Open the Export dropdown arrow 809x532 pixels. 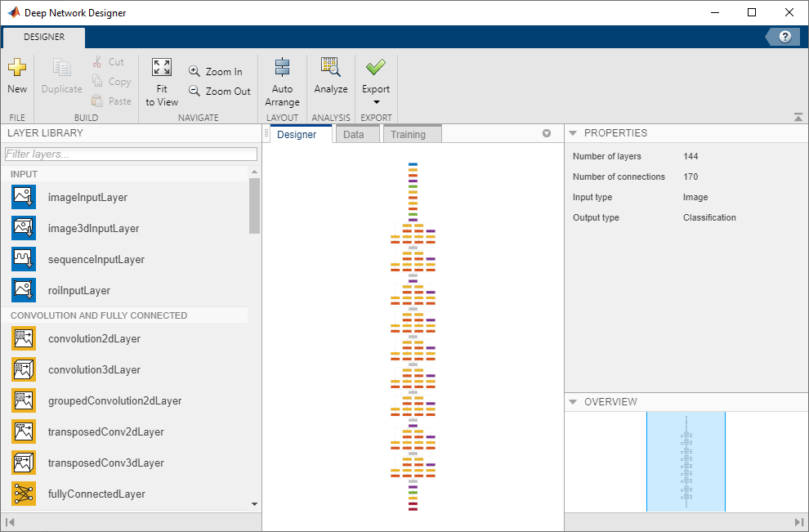tap(376, 102)
